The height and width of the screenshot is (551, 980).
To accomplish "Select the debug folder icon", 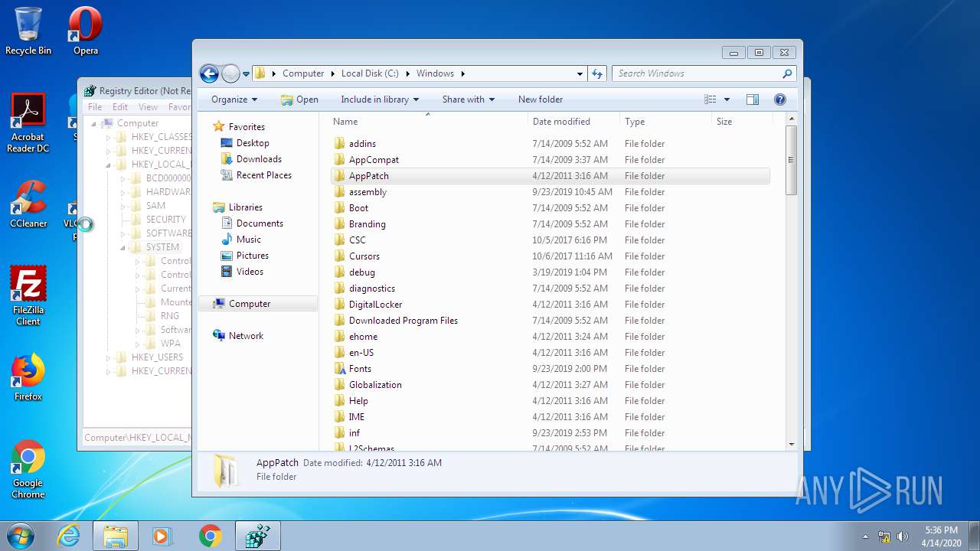I will tap(340, 272).
